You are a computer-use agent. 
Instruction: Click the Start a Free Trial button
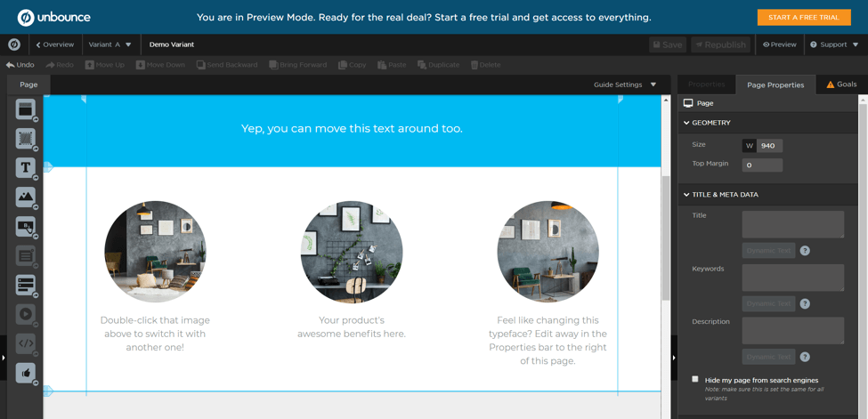[x=803, y=18]
